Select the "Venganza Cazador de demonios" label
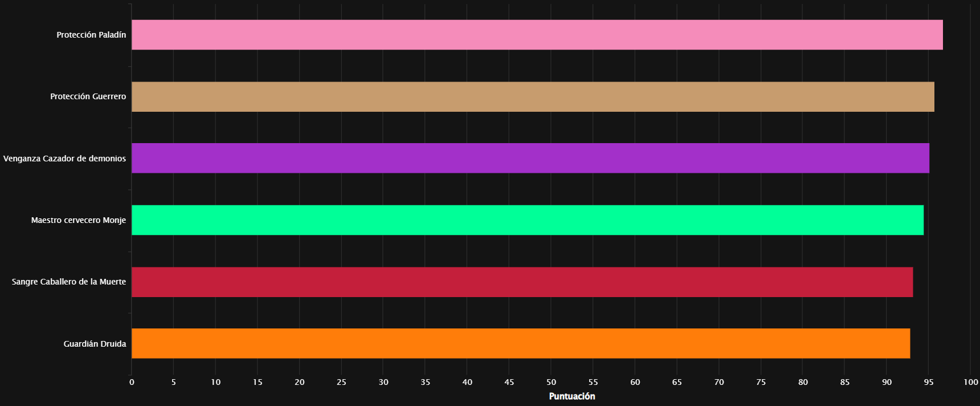 pyautogui.click(x=64, y=159)
